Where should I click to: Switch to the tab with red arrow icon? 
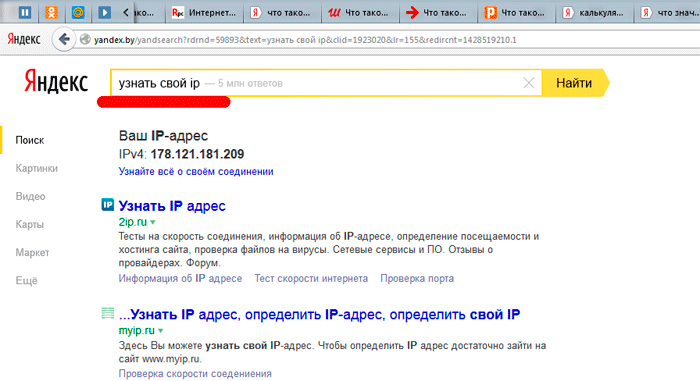point(438,13)
